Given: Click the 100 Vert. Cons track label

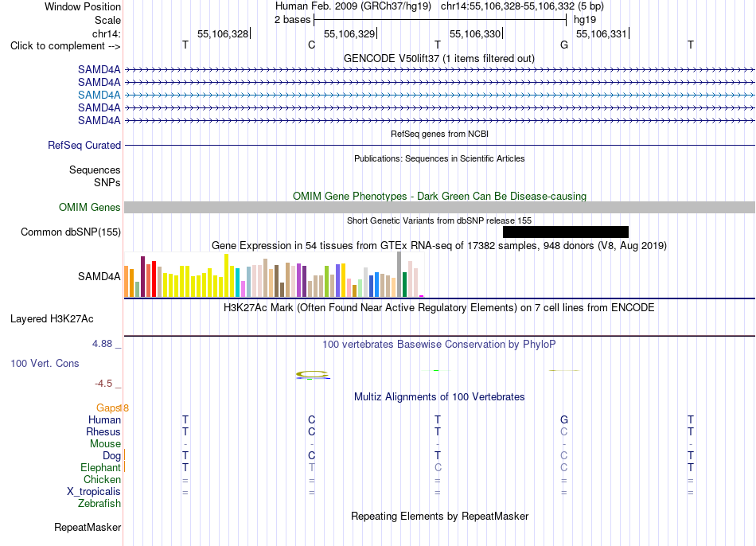Looking at the screenshot, I should (45, 363).
